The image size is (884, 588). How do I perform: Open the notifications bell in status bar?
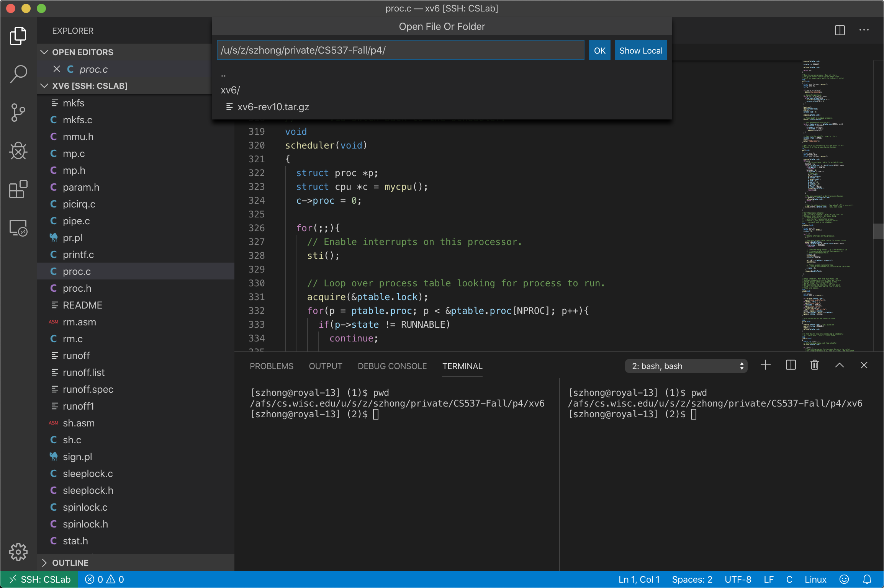pos(867,579)
